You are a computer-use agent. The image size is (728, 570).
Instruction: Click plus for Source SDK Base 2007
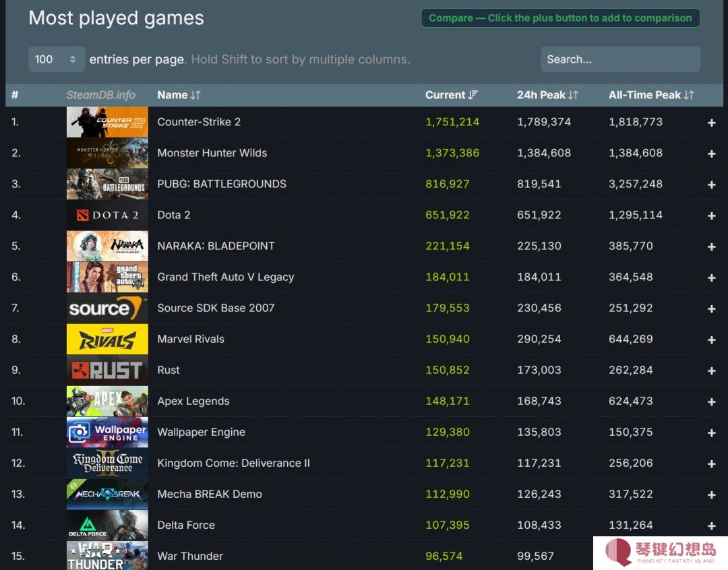pyautogui.click(x=711, y=309)
